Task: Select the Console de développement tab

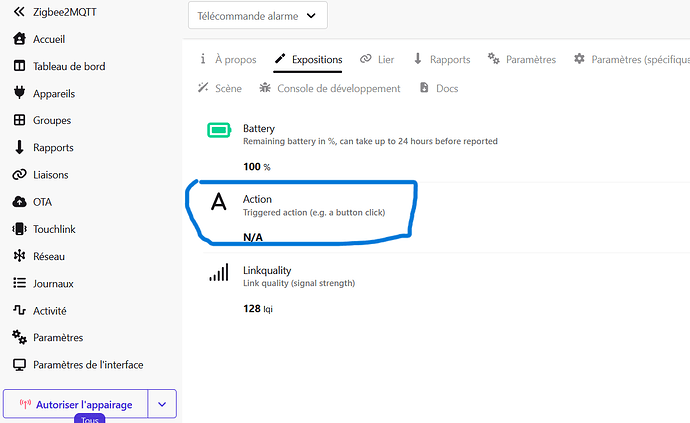Action: pos(330,88)
